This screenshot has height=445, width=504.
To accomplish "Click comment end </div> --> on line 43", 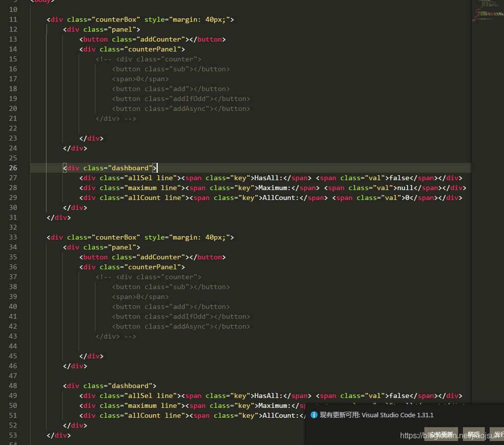I will (116, 336).
